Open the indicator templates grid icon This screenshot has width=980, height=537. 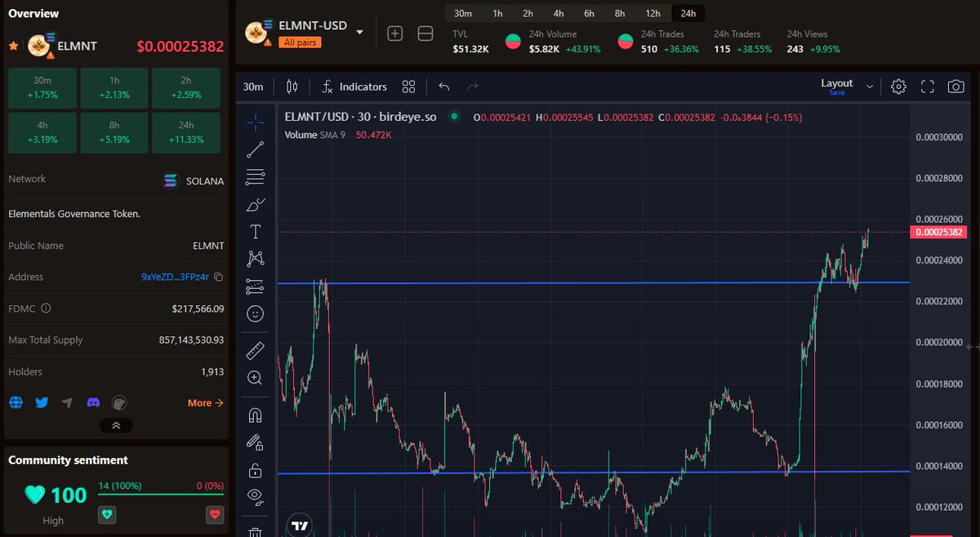[x=409, y=87]
